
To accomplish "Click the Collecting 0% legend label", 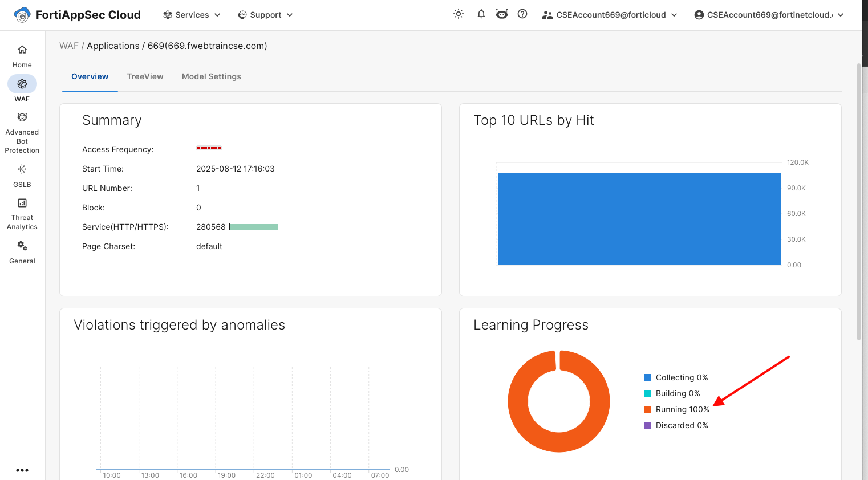I will (682, 377).
